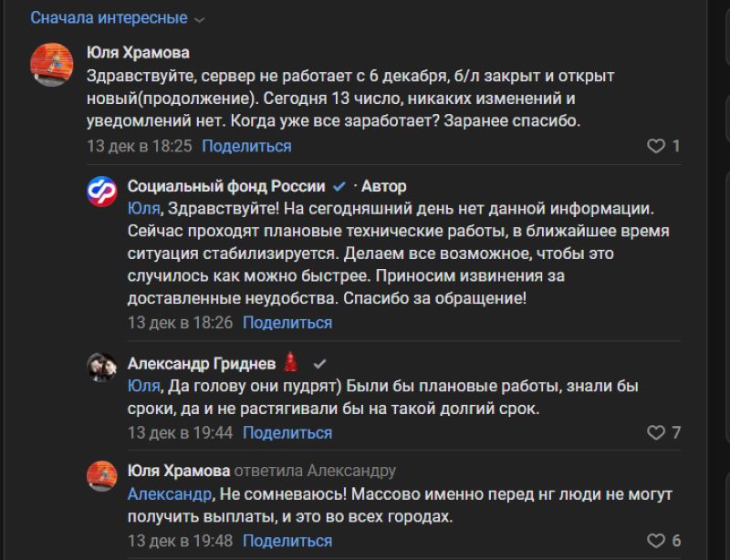Click the "13 дек в 19:44" timestamp
730x560 pixels.
[x=181, y=432]
